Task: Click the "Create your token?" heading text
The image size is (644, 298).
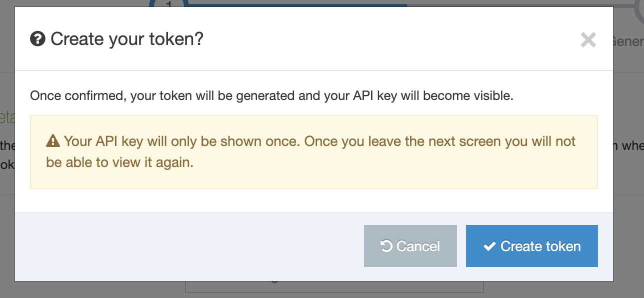Action: coord(127,38)
